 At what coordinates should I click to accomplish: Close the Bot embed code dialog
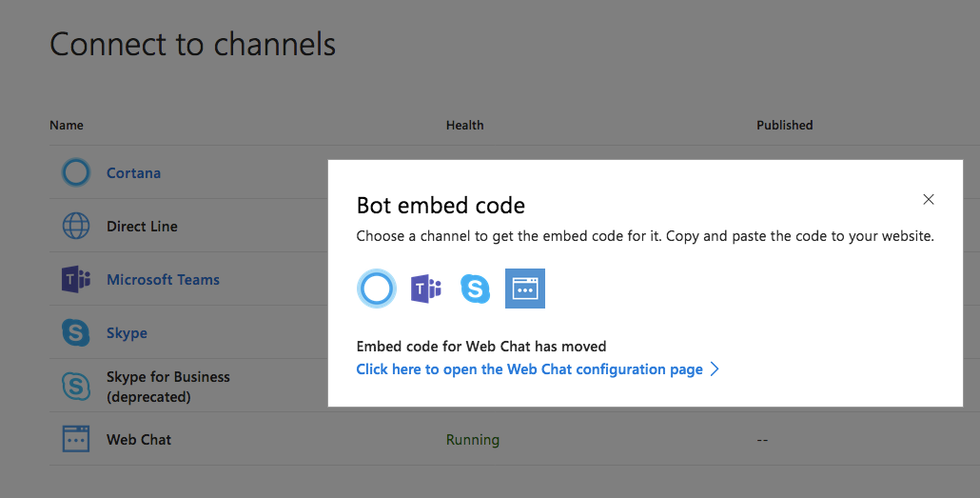(929, 199)
